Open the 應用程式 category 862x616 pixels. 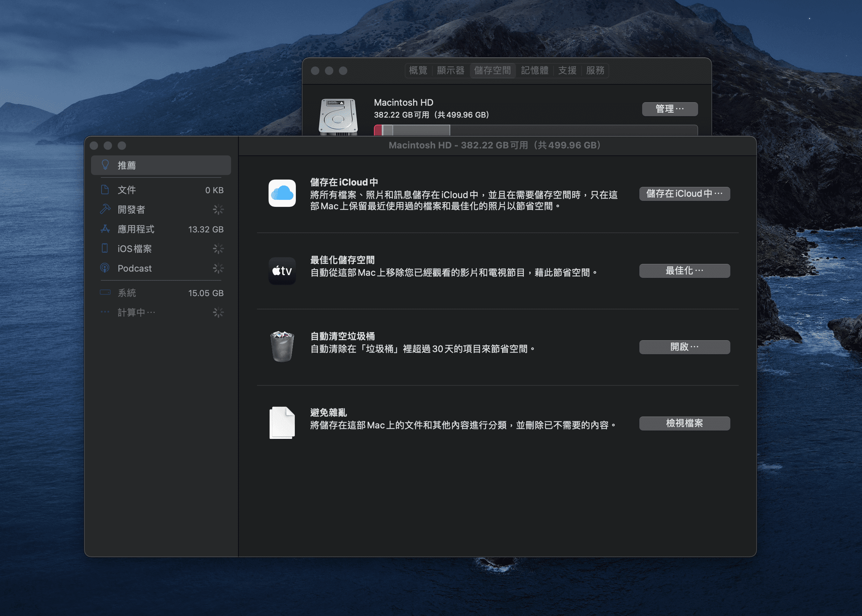(x=161, y=229)
